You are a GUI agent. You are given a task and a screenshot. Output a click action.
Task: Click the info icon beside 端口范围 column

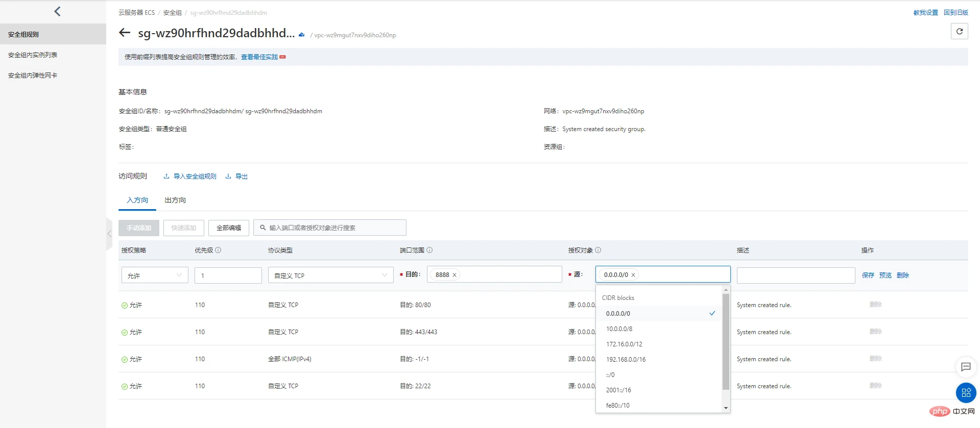point(429,250)
